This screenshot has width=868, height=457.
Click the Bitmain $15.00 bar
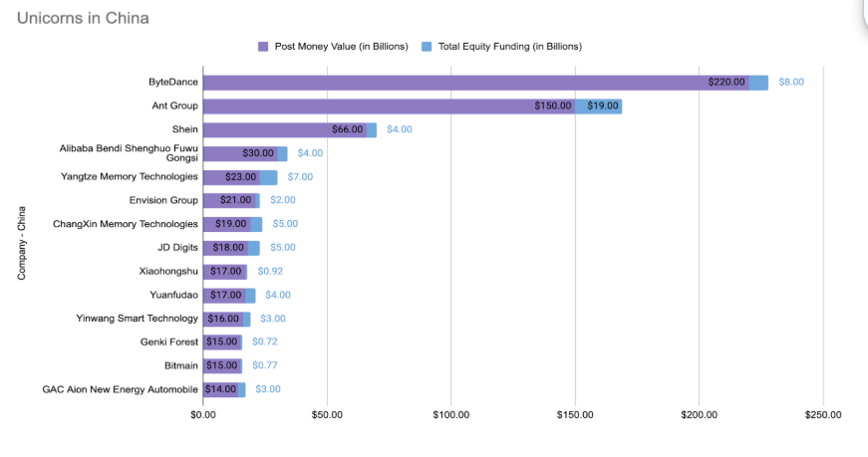221,366
